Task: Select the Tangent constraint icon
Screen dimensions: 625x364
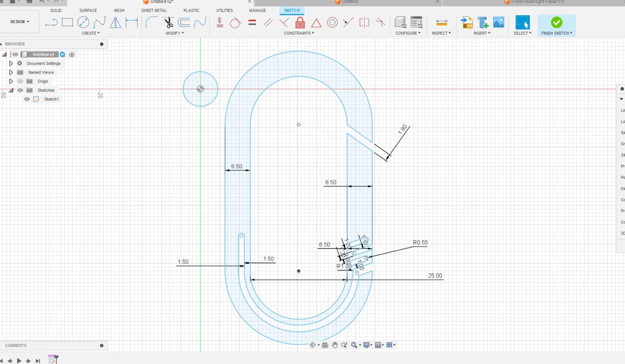Action: pos(235,22)
